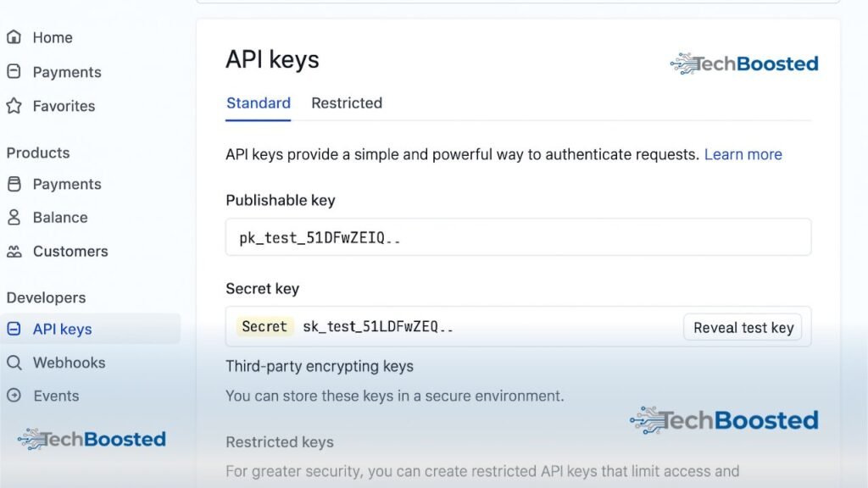Screen dimensions: 868x488
Task: Click the Payments icon at the top
Action: click(14, 72)
